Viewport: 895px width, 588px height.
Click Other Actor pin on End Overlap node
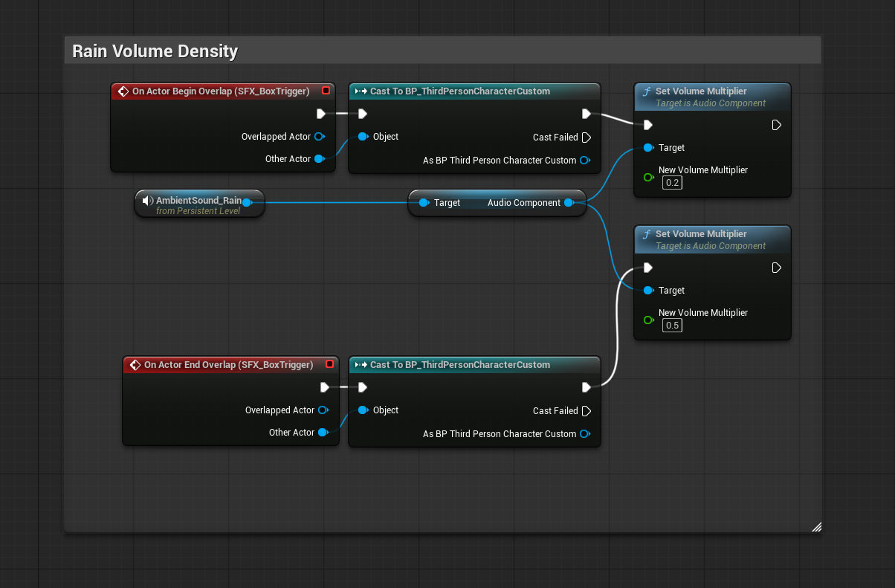tap(323, 433)
